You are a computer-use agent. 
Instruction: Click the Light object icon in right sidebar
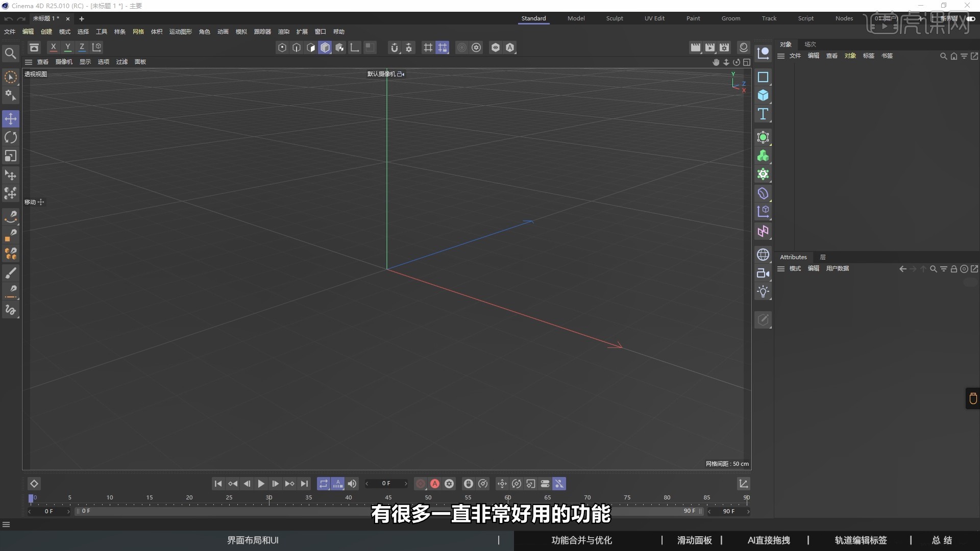click(x=764, y=291)
